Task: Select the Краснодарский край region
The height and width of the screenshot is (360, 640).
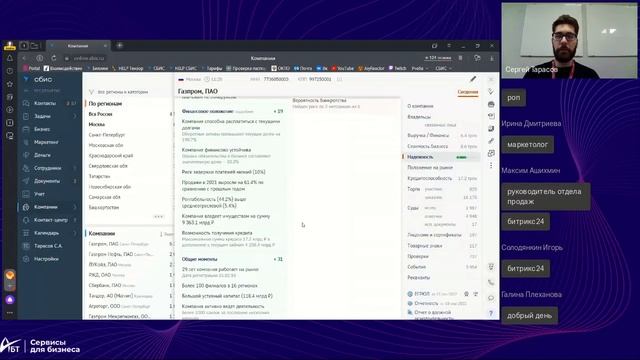Action: point(111,156)
